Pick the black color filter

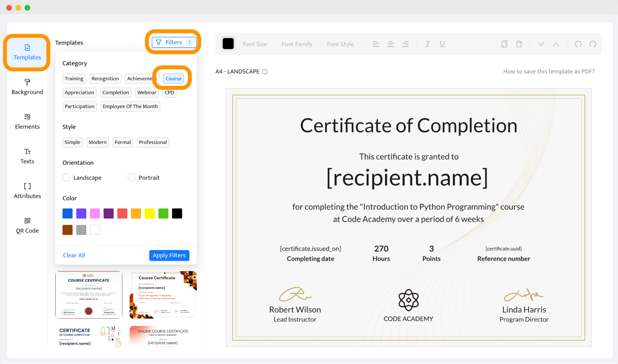tap(177, 214)
